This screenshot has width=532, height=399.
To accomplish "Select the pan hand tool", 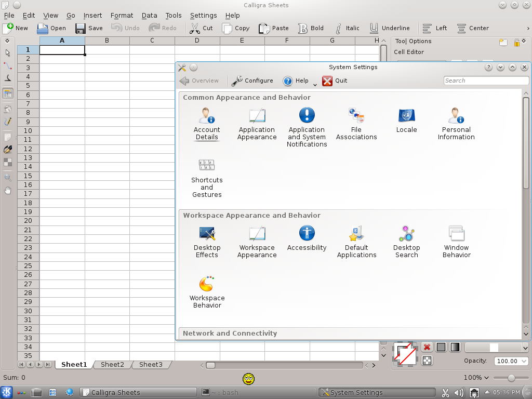I will 7,190.
